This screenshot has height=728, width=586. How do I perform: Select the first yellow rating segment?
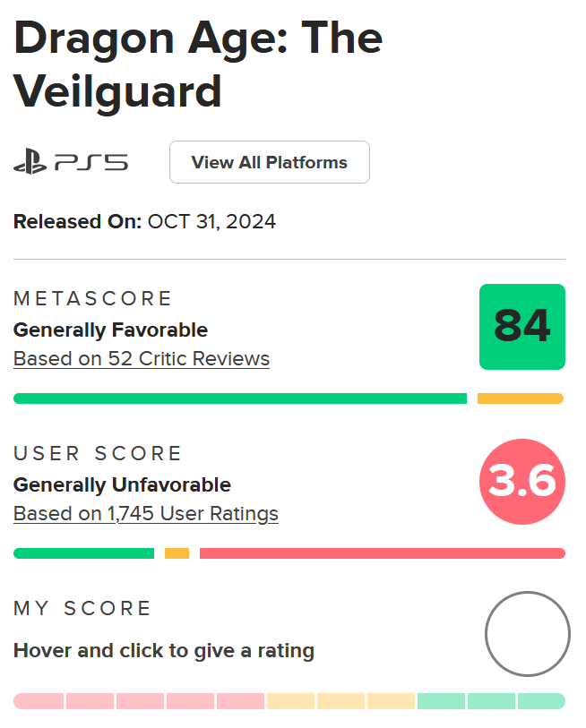(290, 701)
